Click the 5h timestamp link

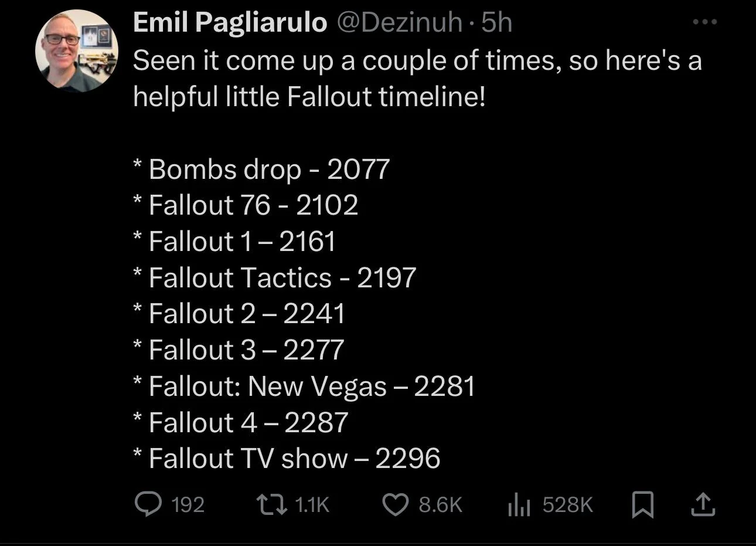[x=498, y=22]
